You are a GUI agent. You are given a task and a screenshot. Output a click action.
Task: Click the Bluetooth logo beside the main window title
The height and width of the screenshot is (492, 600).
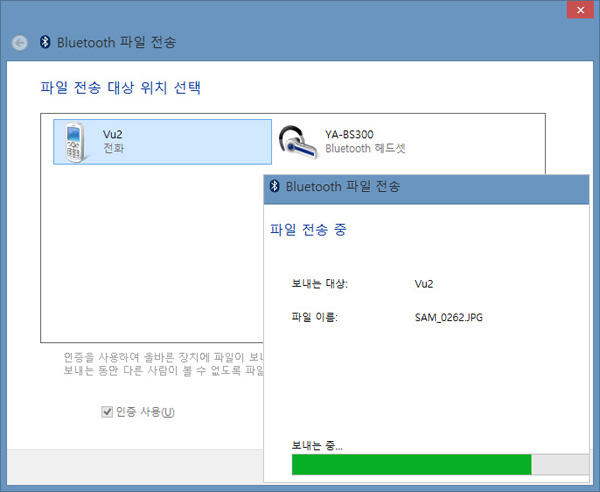click(x=45, y=42)
